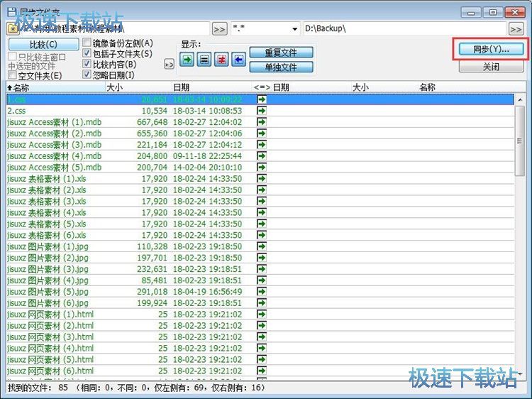The width and height of the screenshot is (532, 399).
Task: Toggle show copy-to-left blue arrow filter
Action: [x=239, y=60]
